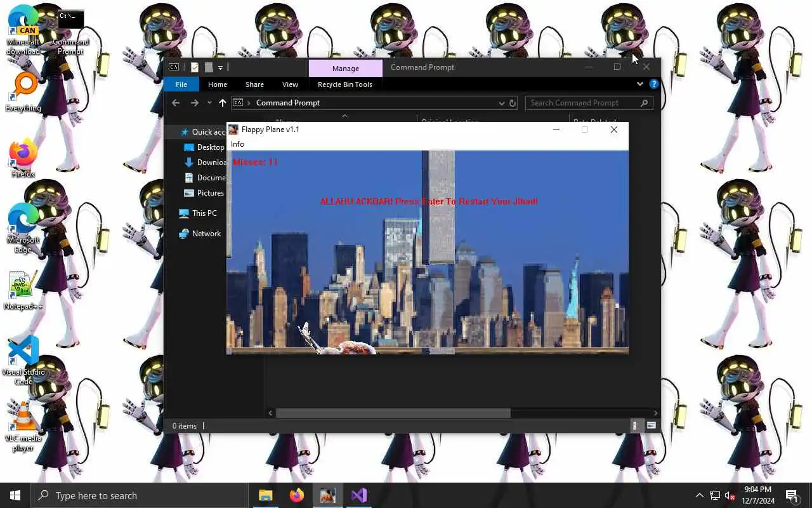Show hidden tray icons chevron
812x508 pixels.
coord(700,495)
